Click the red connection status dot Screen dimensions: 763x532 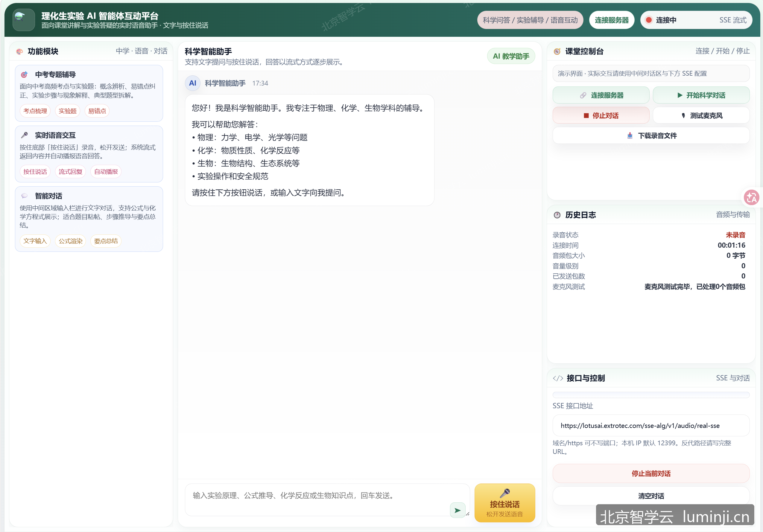648,20
